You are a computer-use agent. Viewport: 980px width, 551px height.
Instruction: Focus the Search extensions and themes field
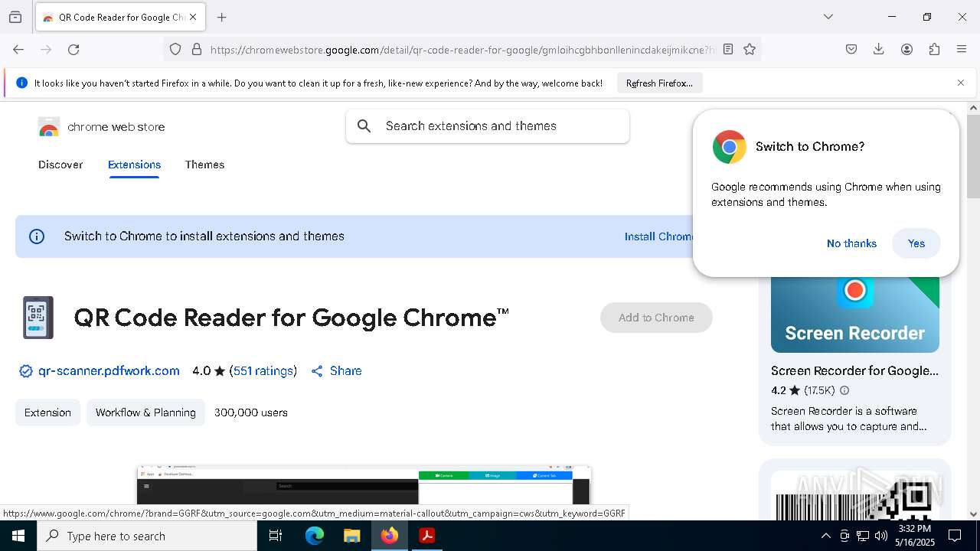(488, 126)
